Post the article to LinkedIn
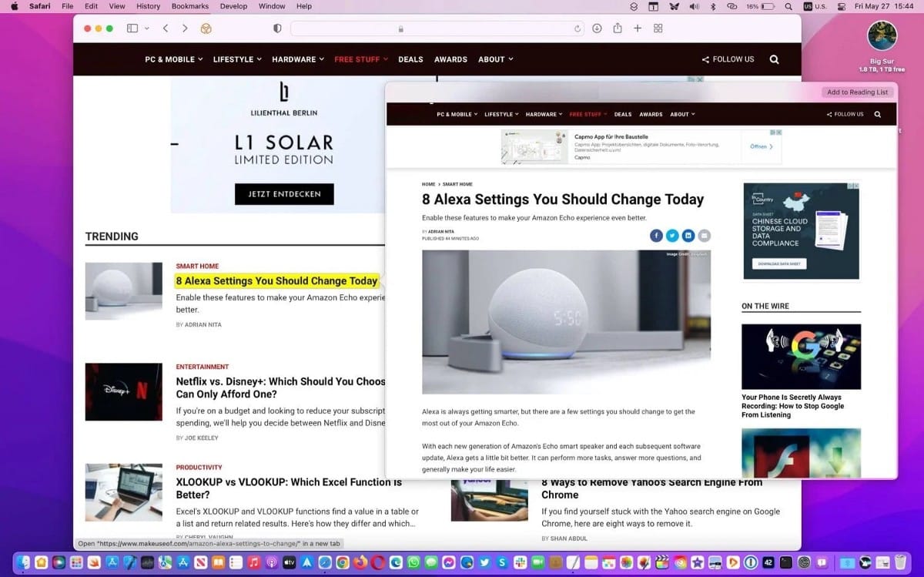The image size is (924, 577). [688, 235]
